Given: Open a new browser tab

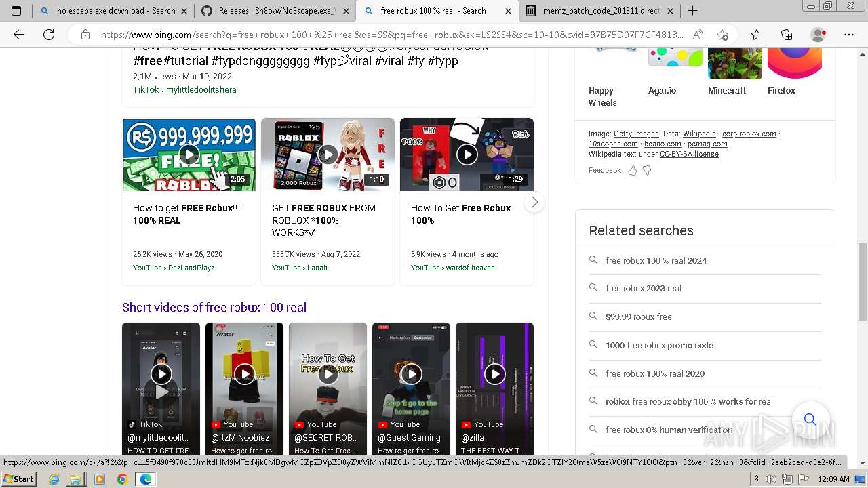Looking at the screenshot, I should click(x=692, y=11).
